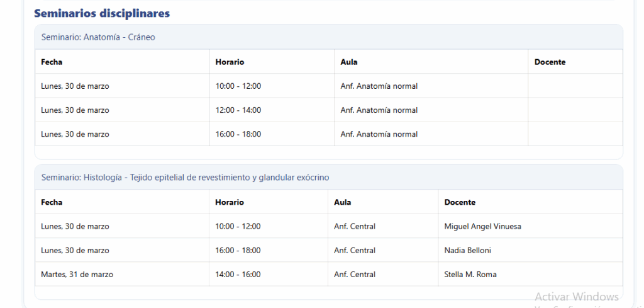Click the Martes, 31 de marzo date cell

(77, 274)
